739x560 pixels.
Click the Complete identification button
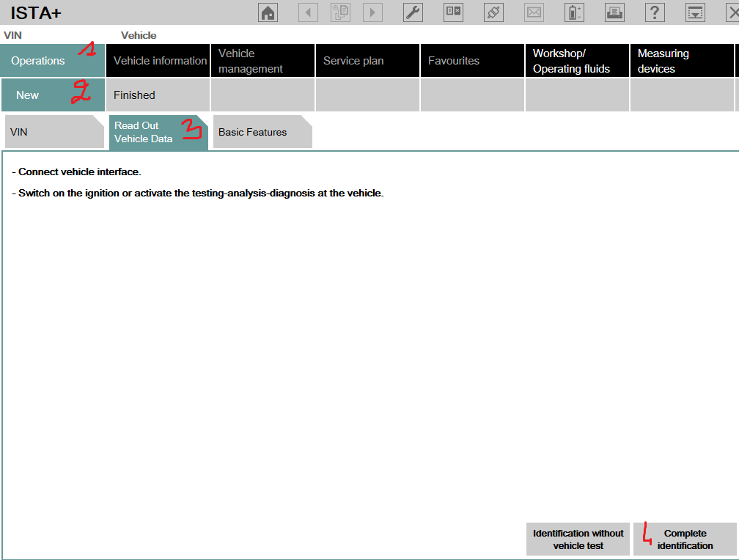[x=685, y=539]
